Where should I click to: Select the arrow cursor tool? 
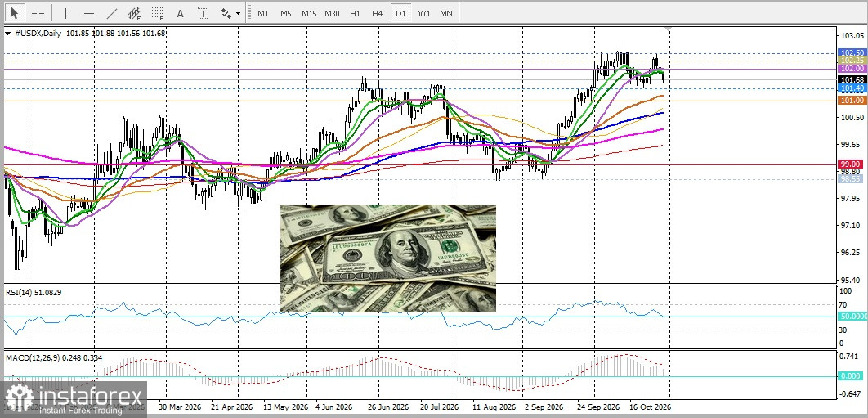pyautogui.click(x=15, y=13)
